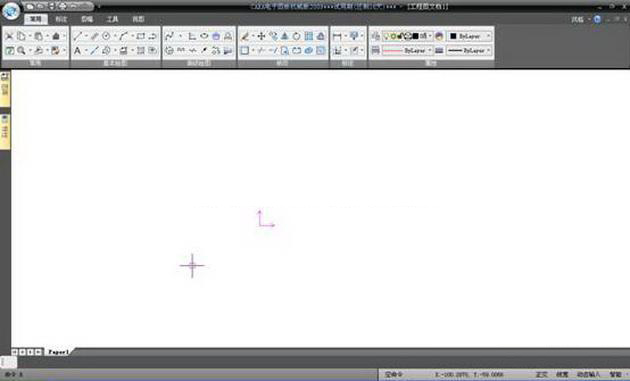Click the first quick access toolbar icon
630x381 pixels.
click(x=30, y=6)
